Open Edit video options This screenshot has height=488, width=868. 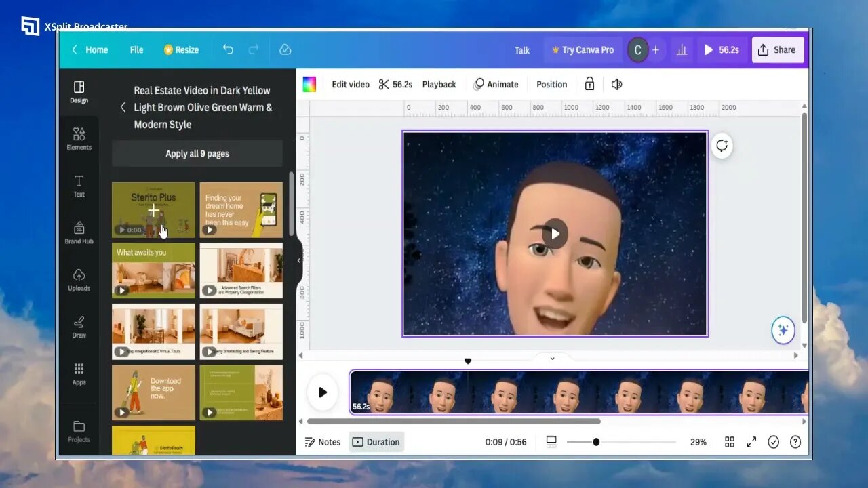pyautogui.click(x=351, y=84)
